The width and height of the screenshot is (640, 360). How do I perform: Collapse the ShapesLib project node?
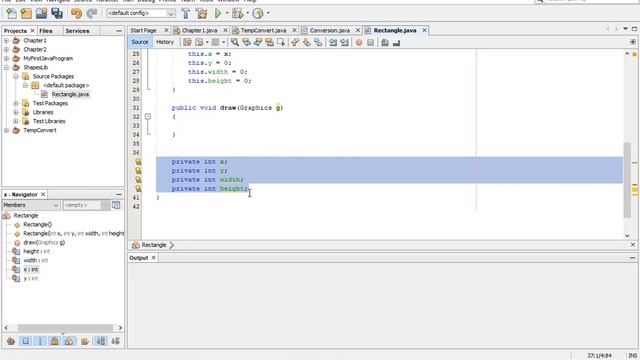tap(6, 67)
